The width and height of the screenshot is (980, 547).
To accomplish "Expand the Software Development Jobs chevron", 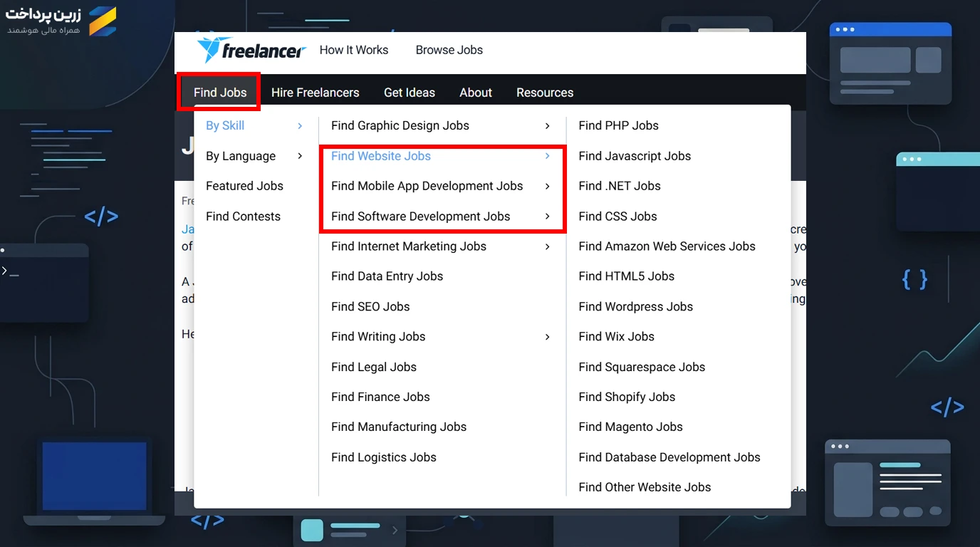I will pyautogui.click(x=547, y=217).
